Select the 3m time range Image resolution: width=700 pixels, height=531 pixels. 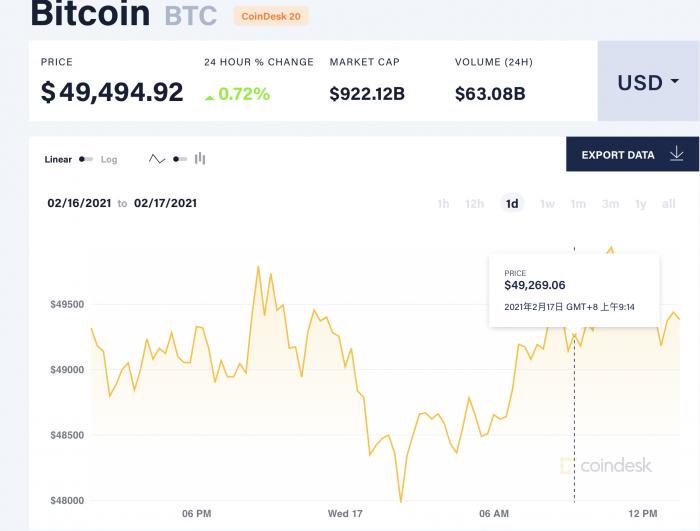click(610, 204)
